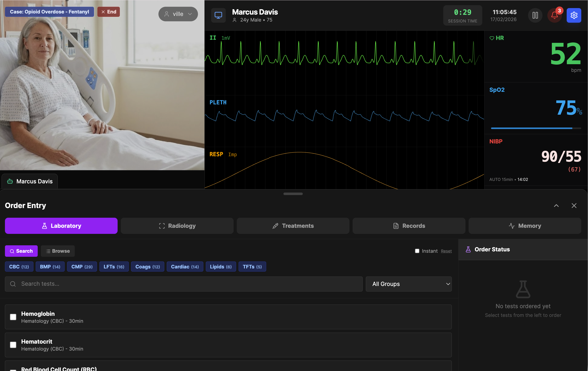Enable Instant results mode

417,251
